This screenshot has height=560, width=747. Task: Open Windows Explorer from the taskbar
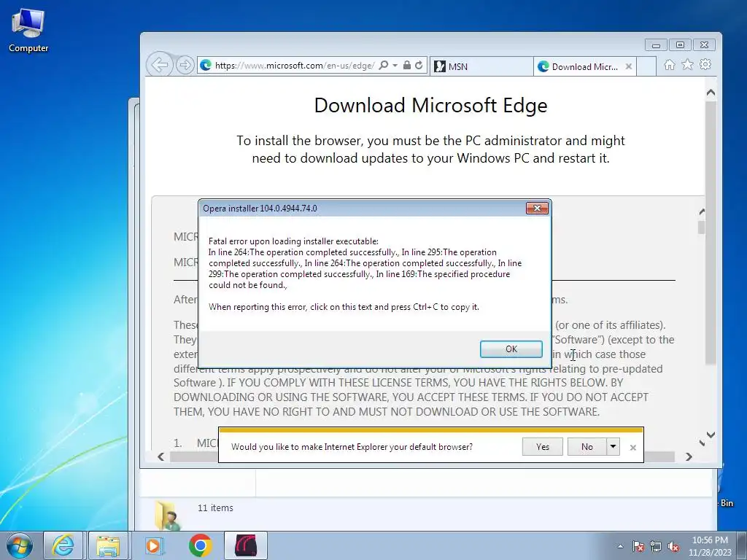tap(108, 545)
